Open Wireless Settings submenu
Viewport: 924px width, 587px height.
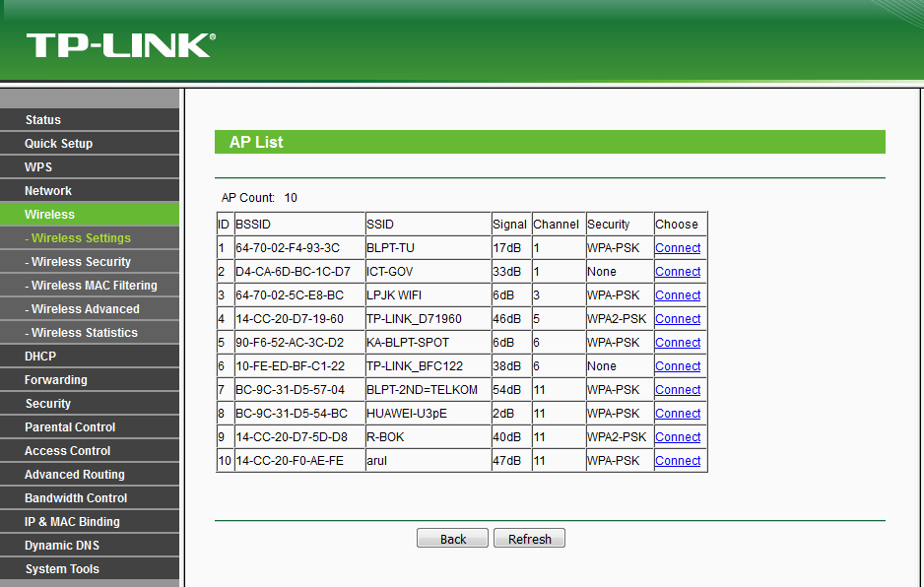90,237
